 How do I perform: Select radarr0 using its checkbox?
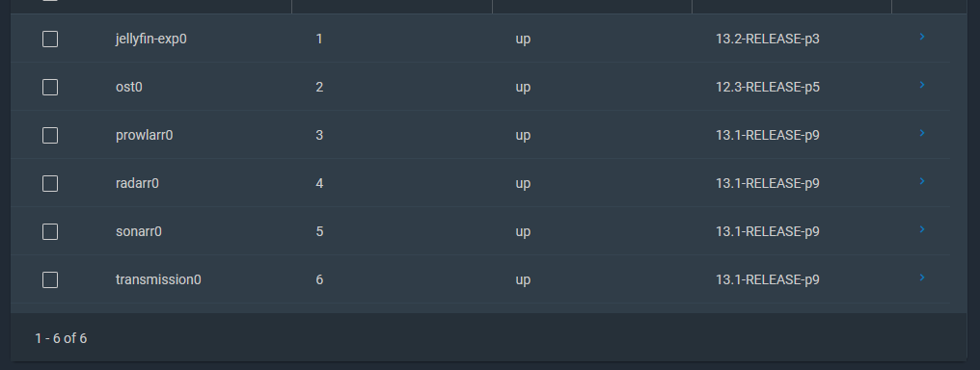click(50, 183)
